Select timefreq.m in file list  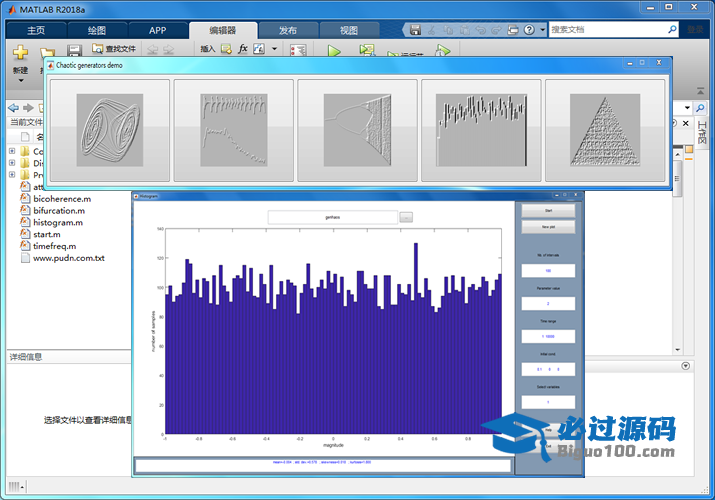coord(54,246)
